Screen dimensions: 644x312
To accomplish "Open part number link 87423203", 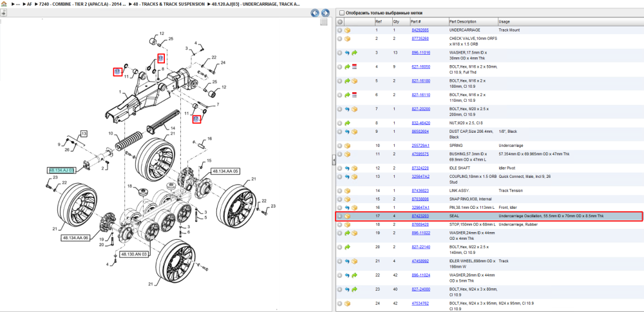I will pyautogui.click(x=420, y=216).
